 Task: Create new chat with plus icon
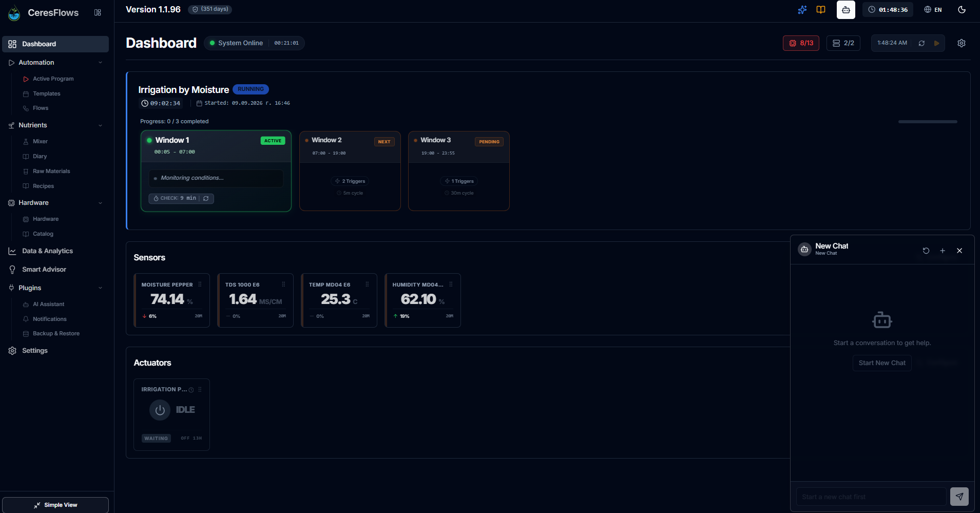(x=943, y=251)
